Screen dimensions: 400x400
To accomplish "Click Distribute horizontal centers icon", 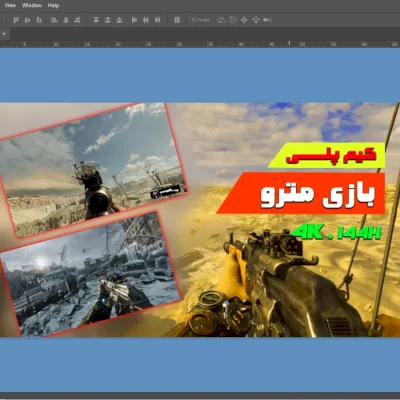I will (146, 20).
